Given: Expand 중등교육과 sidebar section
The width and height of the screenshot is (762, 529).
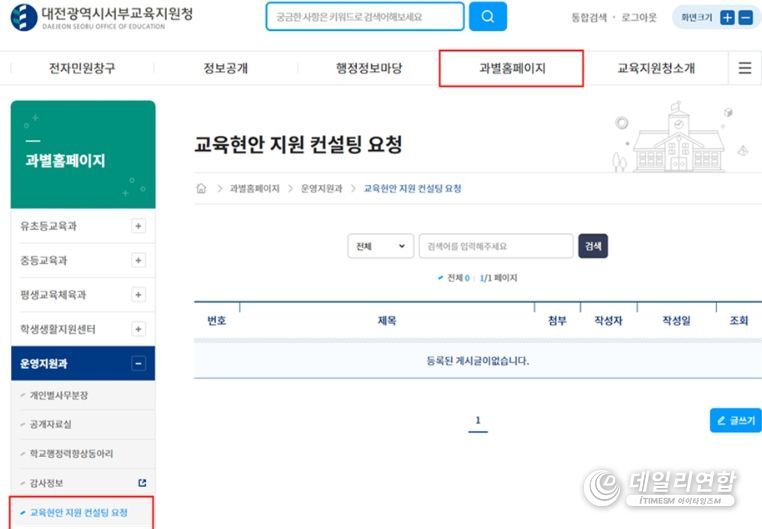Looking at the screenshot, I should (138, 260).
